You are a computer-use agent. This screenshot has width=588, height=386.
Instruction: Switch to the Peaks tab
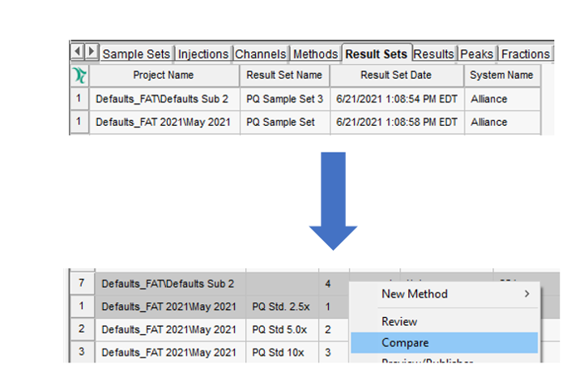(477, 54)
